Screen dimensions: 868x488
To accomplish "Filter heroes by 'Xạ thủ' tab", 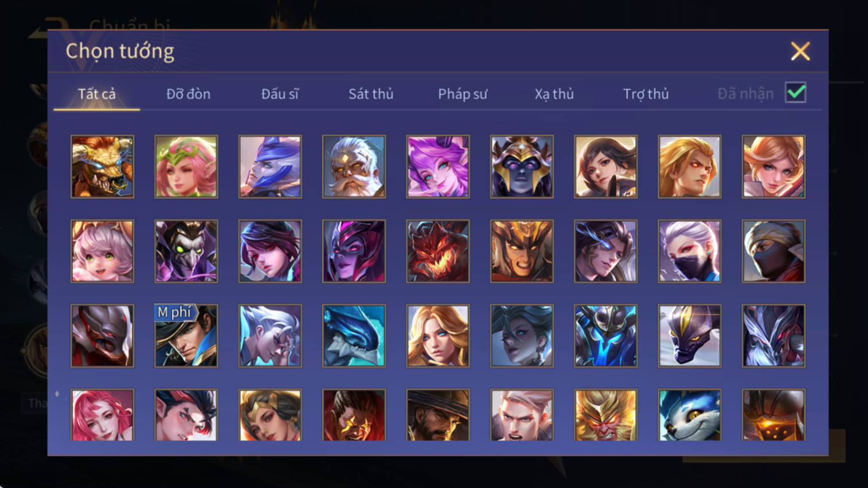I will pyautogui.click(x=554, y=94).
